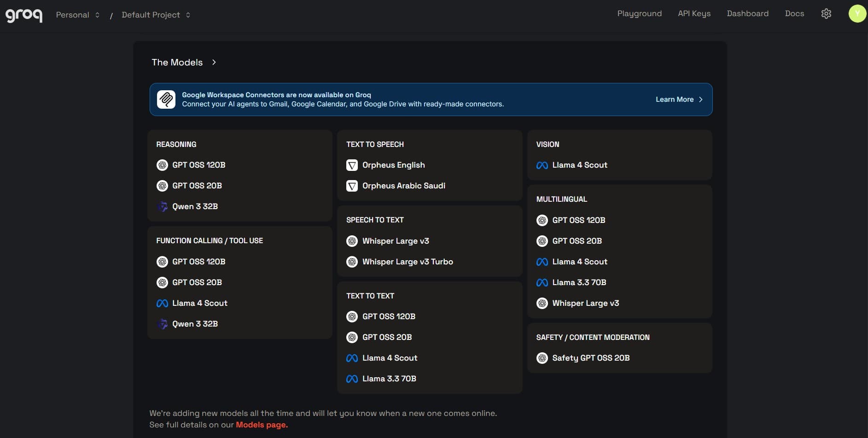Screen dimensions: 868x438
Task: Click the Google Workspace connector icon in the banner
Action: [x=166, y=99]
